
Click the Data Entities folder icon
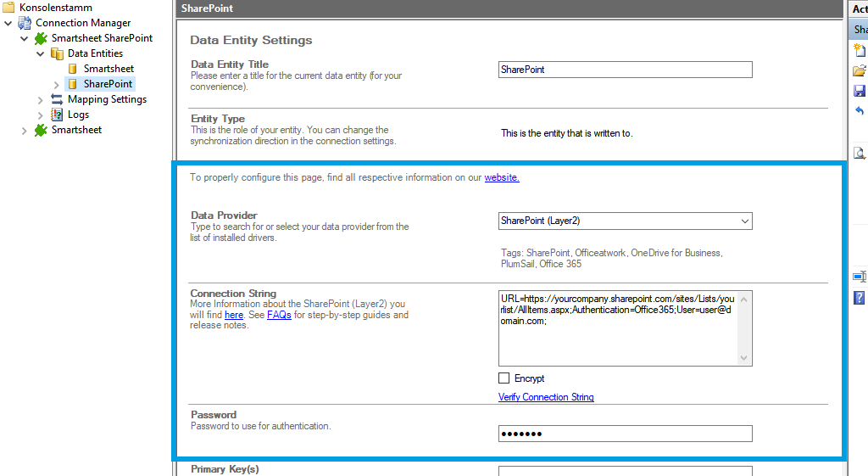coord(57,53)
